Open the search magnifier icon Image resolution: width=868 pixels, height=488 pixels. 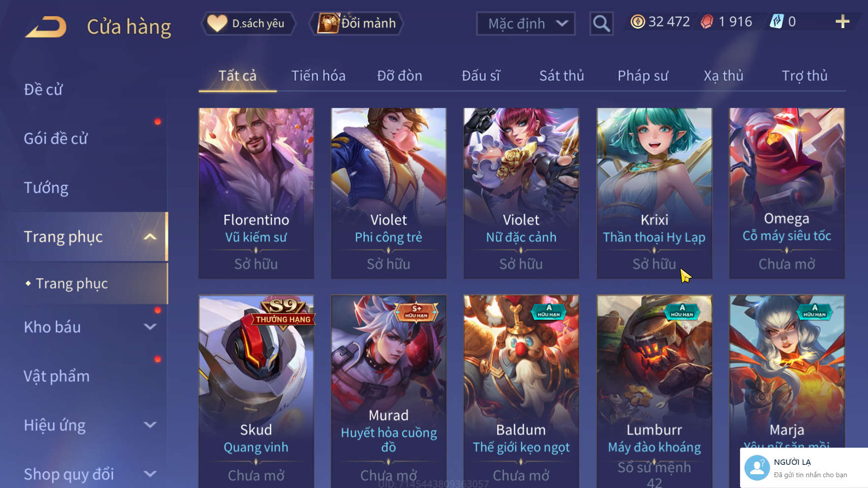pos(601,23)
